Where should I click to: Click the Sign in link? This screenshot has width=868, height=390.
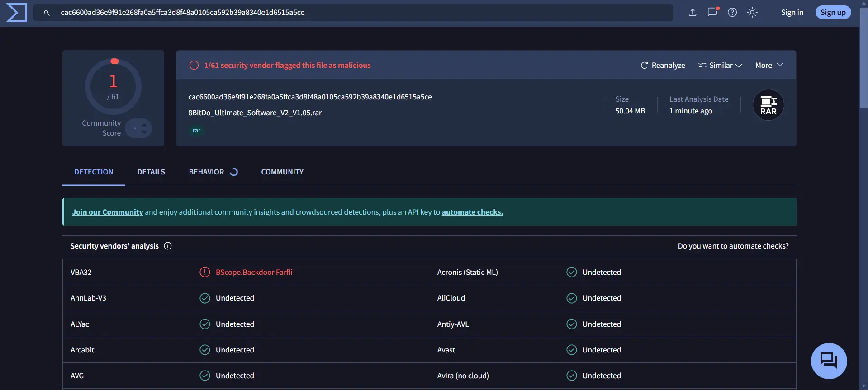pyautogui.click(x=792, y=12)
